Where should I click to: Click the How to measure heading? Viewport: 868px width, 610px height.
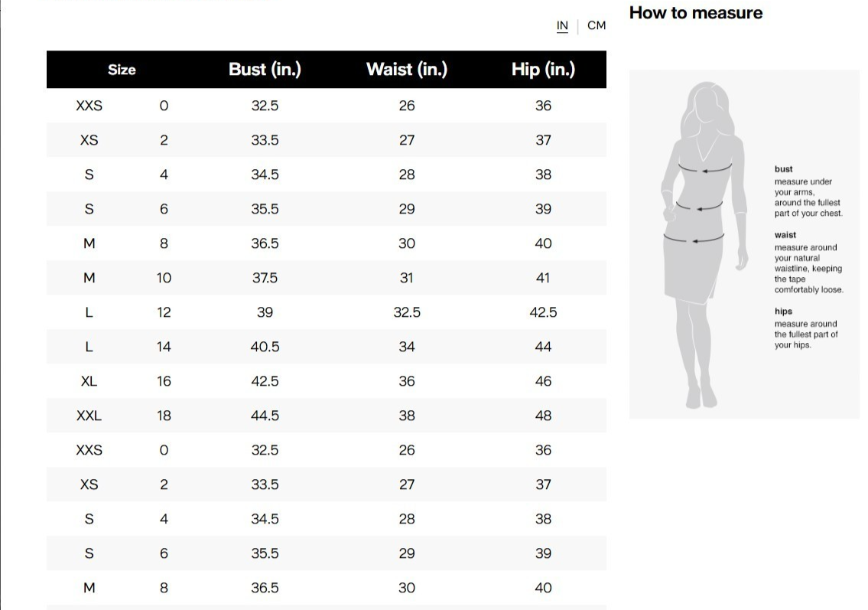tap(695, 13)
